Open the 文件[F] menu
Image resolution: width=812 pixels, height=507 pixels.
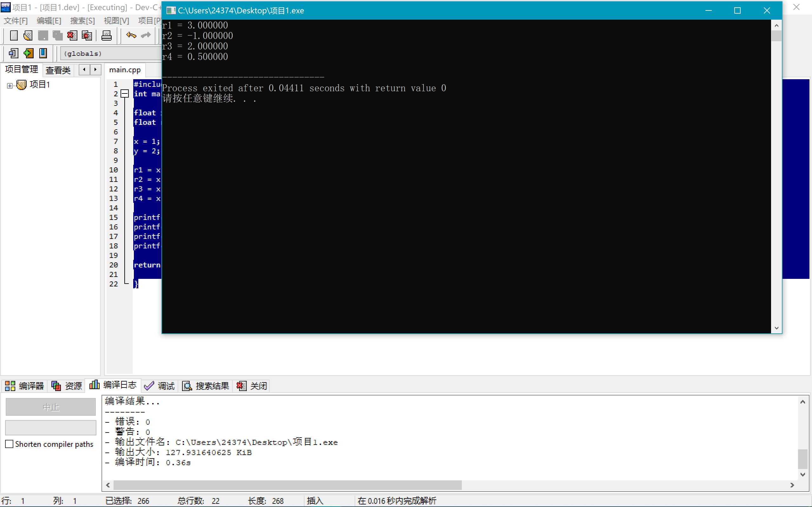(x=16, y=21)
